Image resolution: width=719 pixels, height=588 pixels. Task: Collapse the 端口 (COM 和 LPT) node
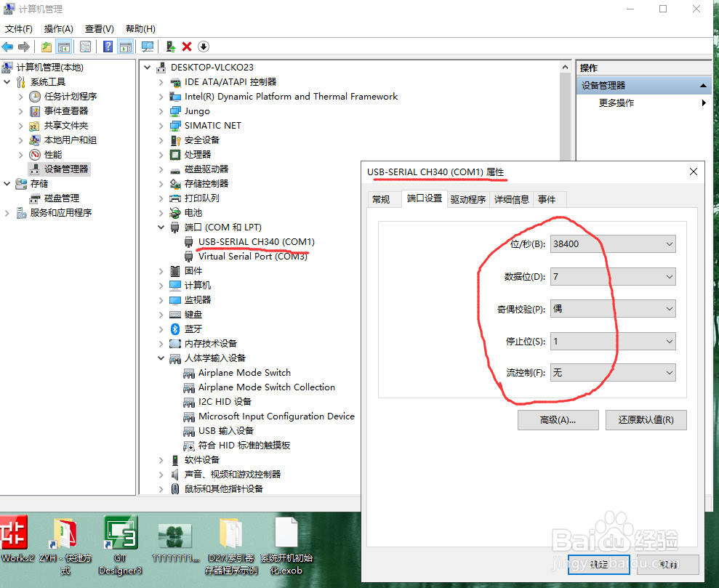tap(161, 227)
